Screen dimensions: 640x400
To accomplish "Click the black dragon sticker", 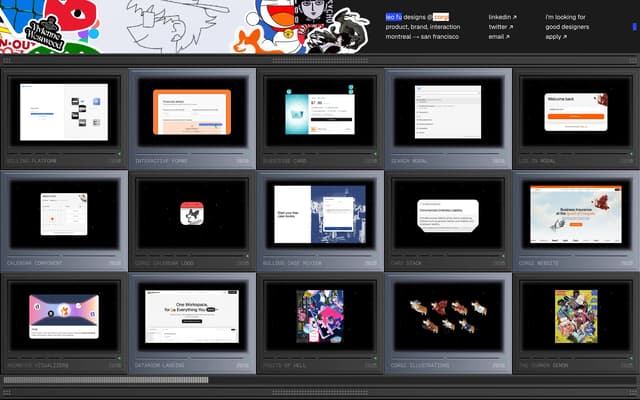I will (x=339, y=33).
